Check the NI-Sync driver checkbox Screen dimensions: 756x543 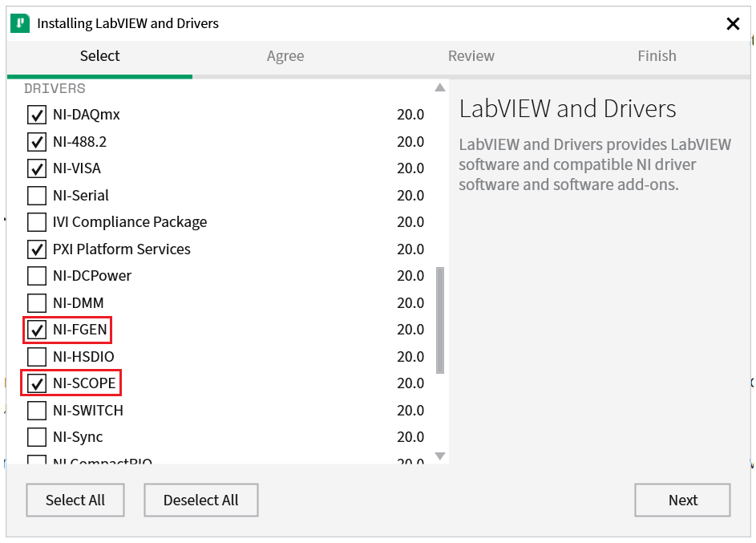37,437
